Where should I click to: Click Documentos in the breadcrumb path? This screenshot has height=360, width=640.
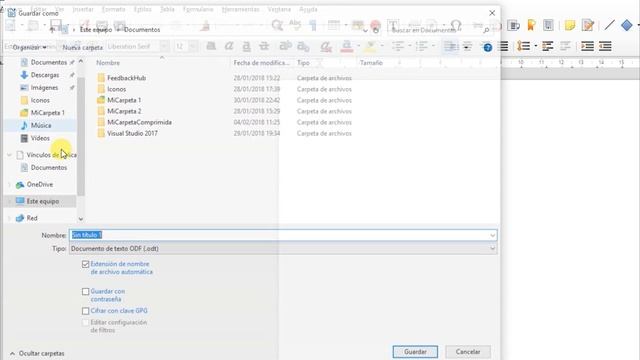pos(142,30)
